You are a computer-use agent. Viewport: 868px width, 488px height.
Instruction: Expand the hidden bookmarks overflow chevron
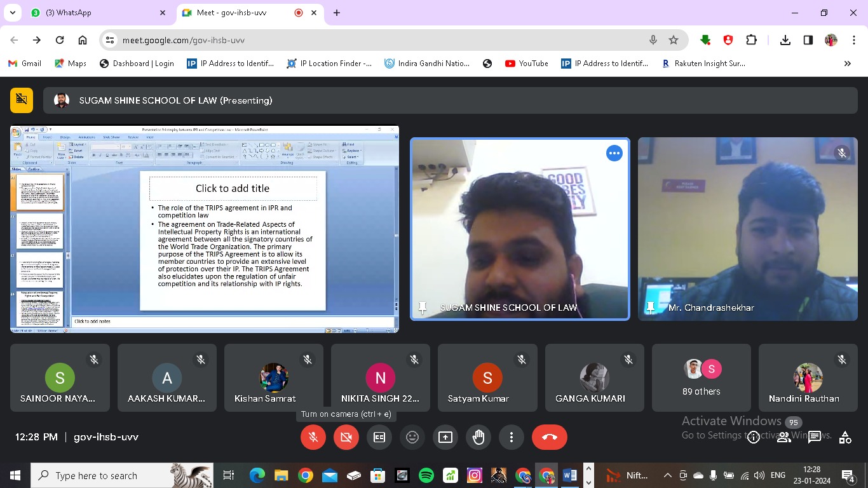pyautogui.click(x=847, y=64)
